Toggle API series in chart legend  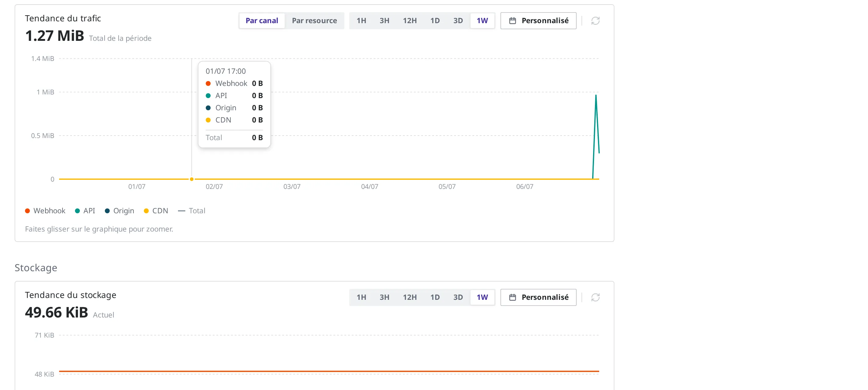point(85,211)
